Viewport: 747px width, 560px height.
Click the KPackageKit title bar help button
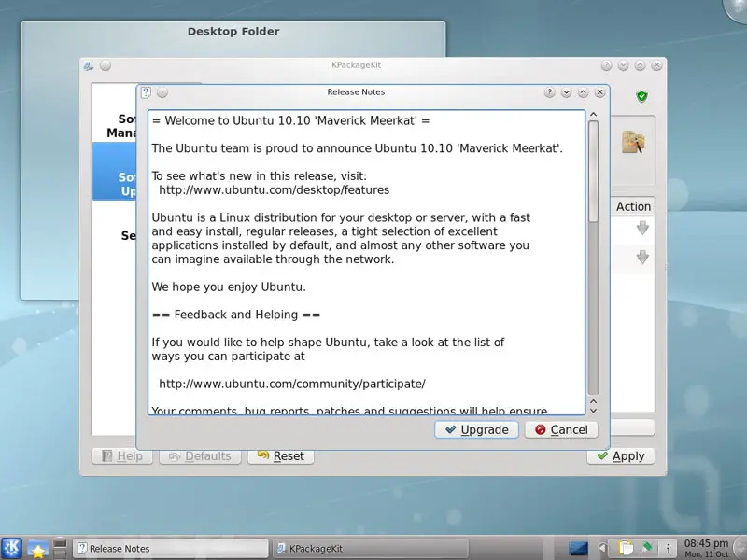[606, 65]
